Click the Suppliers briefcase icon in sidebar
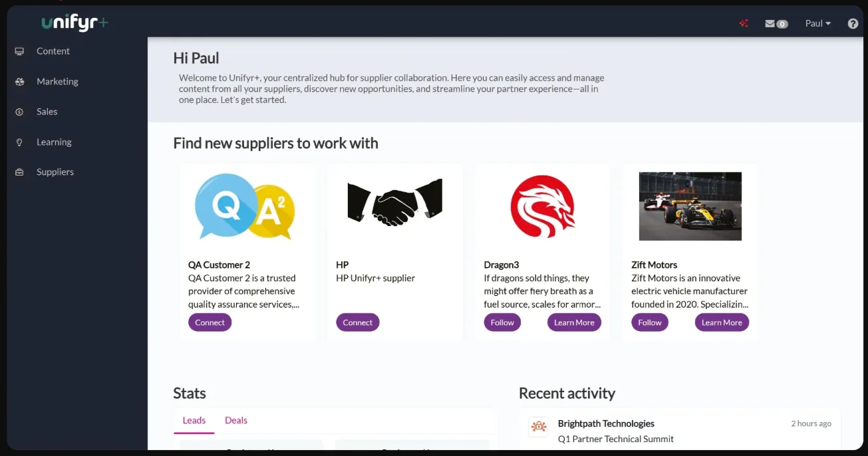 (20, 172)
